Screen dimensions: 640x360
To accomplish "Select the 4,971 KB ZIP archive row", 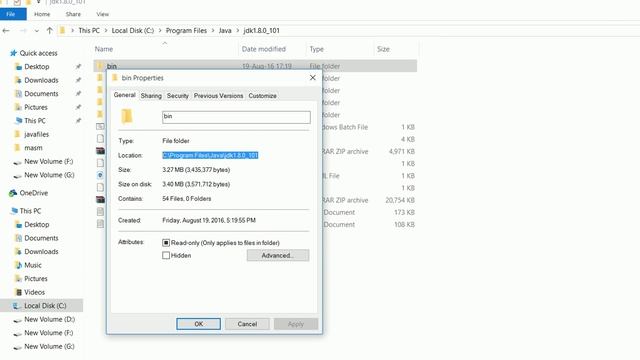I will (x=255, y=151).
